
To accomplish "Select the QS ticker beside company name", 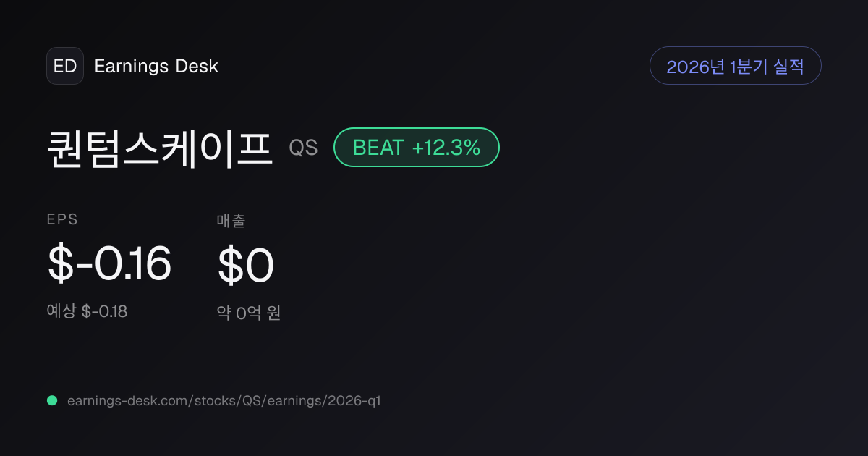I will point(303,148).
